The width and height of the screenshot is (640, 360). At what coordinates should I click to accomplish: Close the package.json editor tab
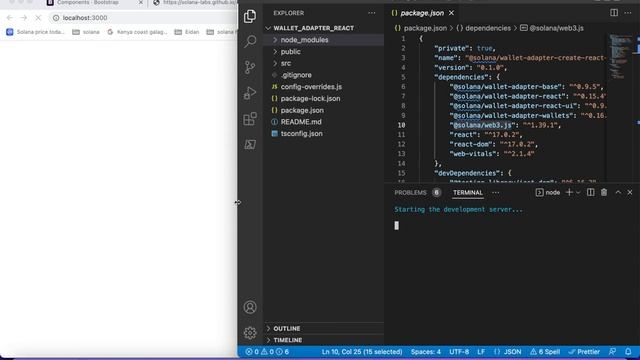[451, 13]
